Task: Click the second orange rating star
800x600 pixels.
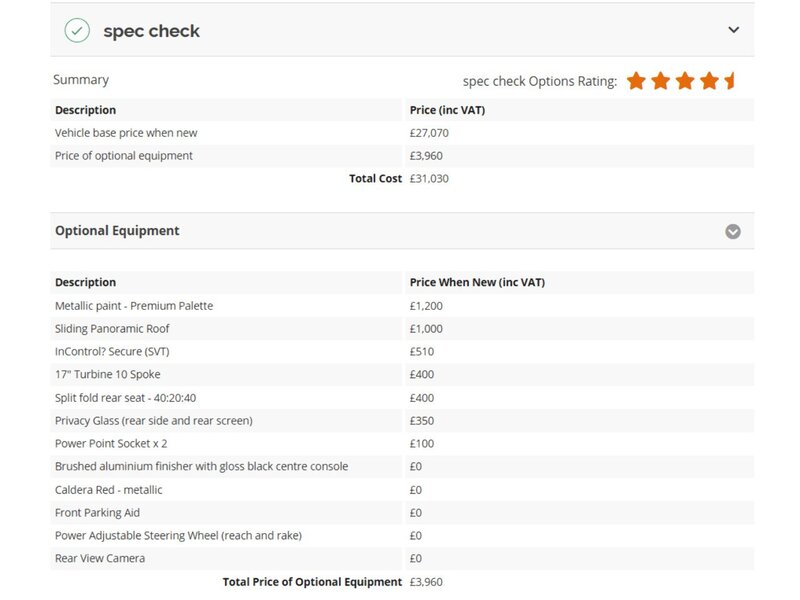Action: coord(661,81)
